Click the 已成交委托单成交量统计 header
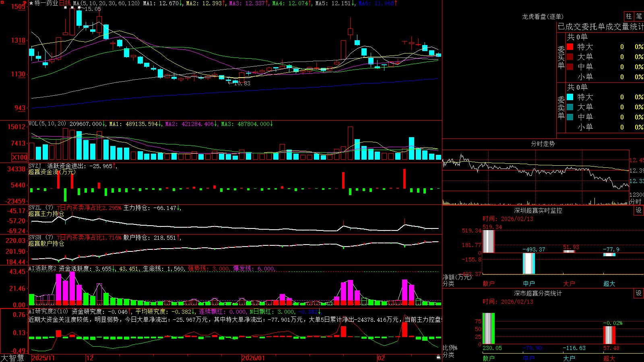This screenshot has height=362, width=644. [601, 27]
